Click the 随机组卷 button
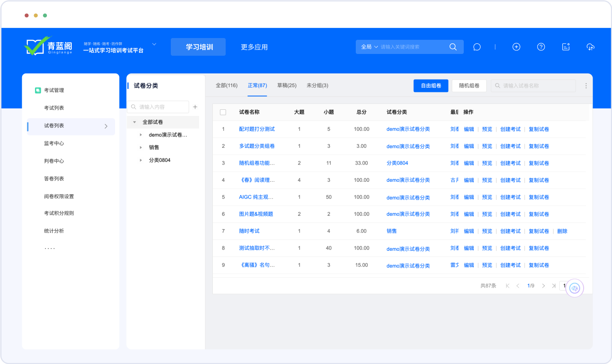612x364 pixels. pyautogui.click(x=469, y=86)
